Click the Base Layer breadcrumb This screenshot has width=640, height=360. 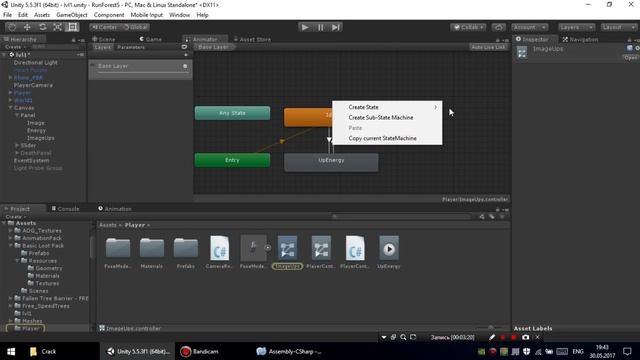click(214, 47)
